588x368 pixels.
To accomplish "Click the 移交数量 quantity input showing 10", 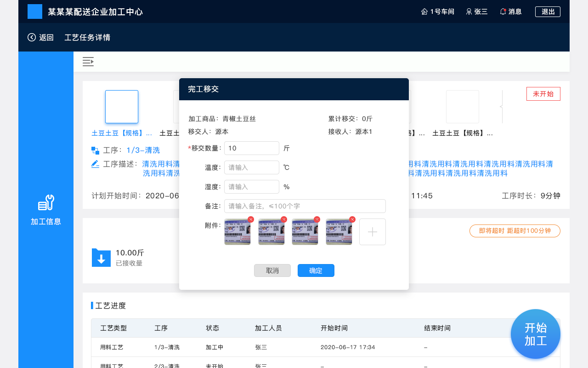I will (x=251, y=148).
